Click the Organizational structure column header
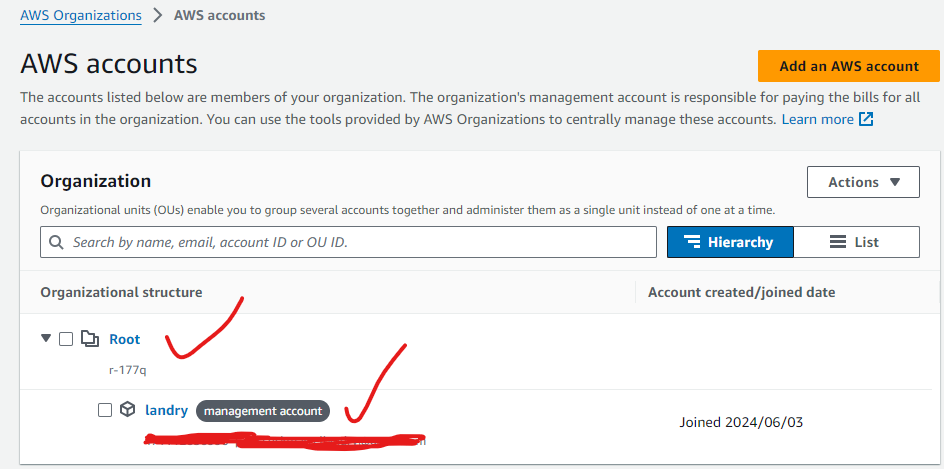 [121, 292]
